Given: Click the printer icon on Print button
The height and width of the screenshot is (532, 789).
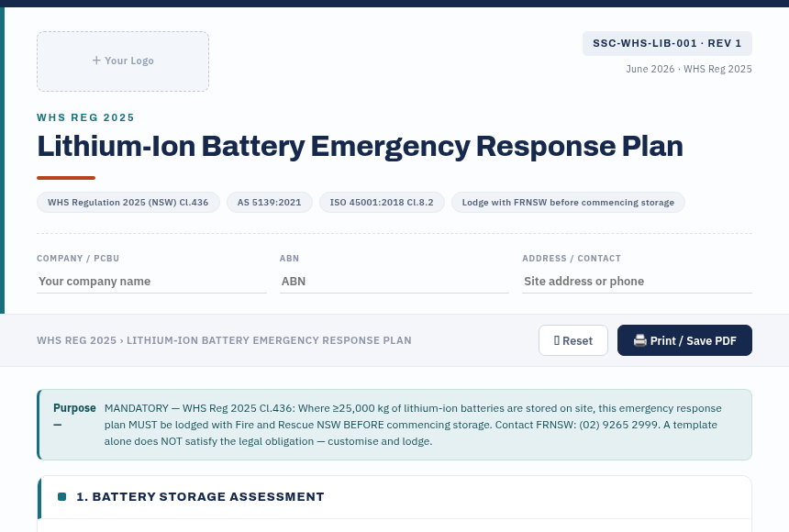Looking at the screenshot, I should tap(640, 340).
